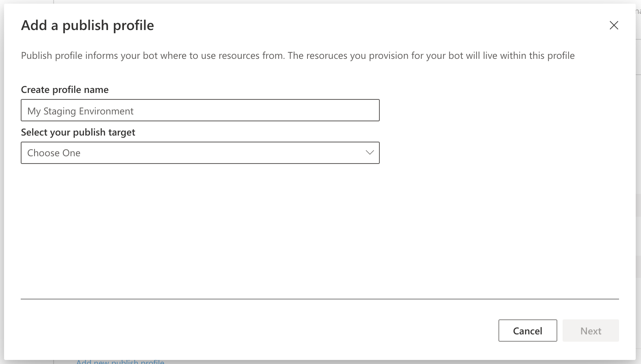
Task: Click inside the My Staging Environment text box
Action: [200, 110]
